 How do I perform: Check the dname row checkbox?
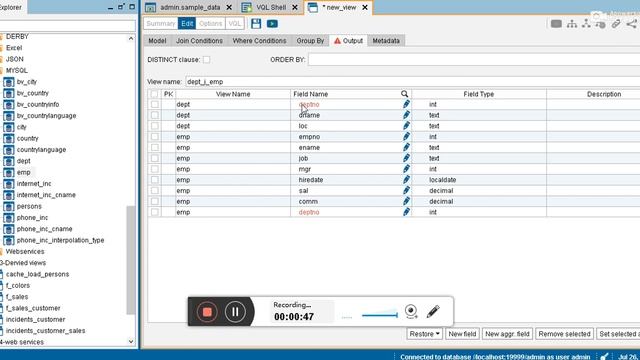tap(155, 115)
